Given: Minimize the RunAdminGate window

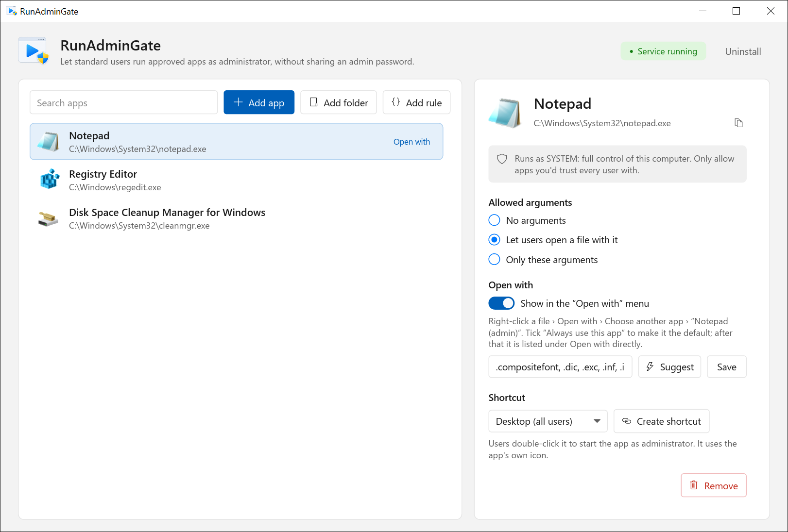Looking at the screenshot, I should (702, 11).
